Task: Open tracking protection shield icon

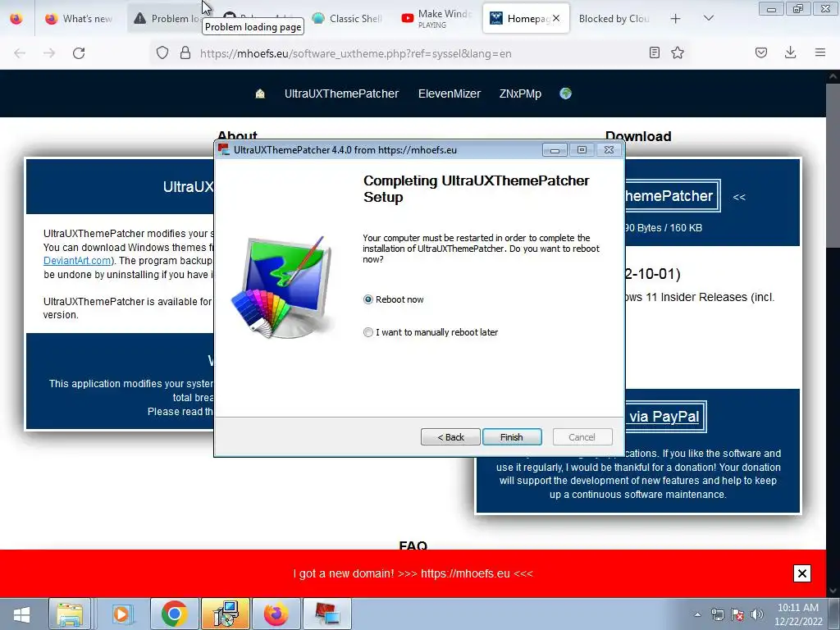Action: 162,53
